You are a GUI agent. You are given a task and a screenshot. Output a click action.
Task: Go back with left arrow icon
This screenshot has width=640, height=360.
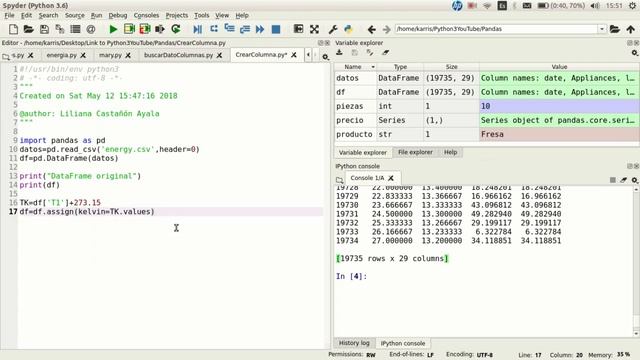tap(371, 29)
